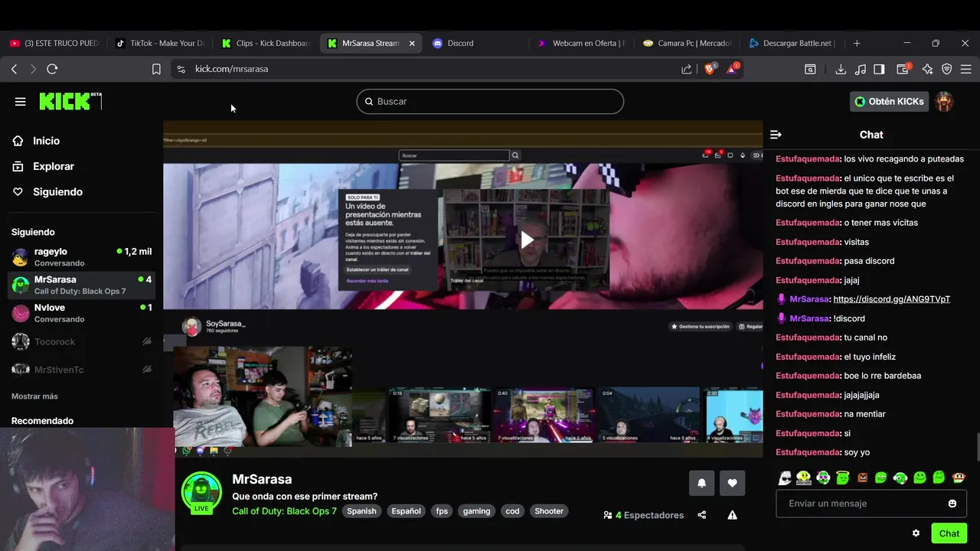Switch to Descargar Battle.net tab

(x=792, y=44)
